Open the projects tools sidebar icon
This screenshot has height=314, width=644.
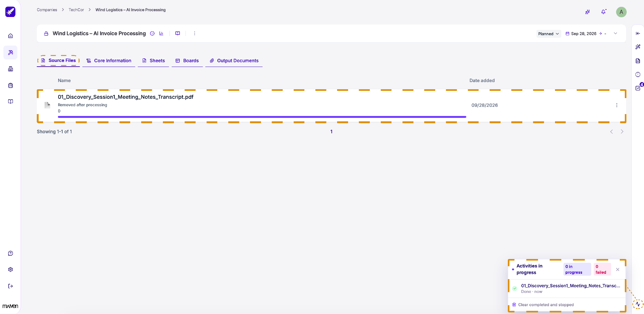pos(10,52)
